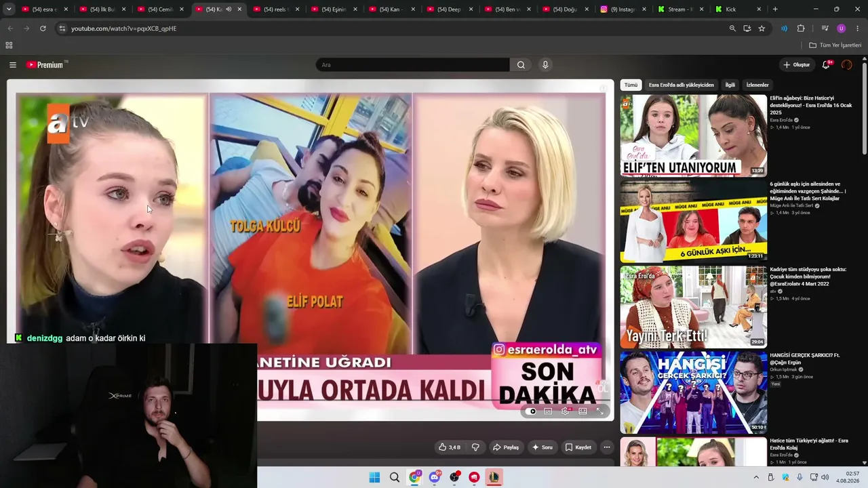Open the browser profile avatar U
The height and width of the screenshot is (488, 868).
842,28
